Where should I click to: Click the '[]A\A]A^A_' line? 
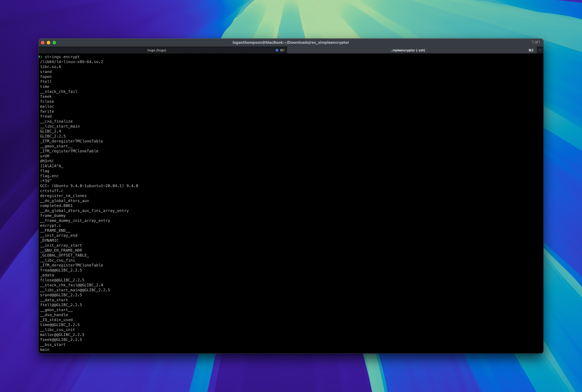click(x=52, y=166)
